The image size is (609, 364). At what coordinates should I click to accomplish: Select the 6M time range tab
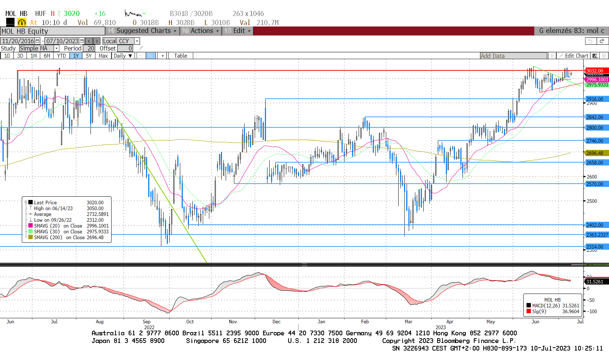pyautogui.click(x=47, y=56)
